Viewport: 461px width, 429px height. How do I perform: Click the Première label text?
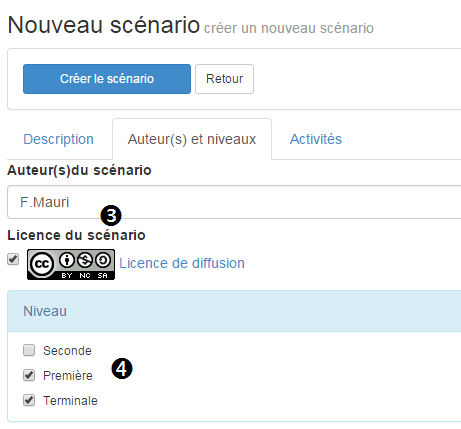tap(68, 376)
